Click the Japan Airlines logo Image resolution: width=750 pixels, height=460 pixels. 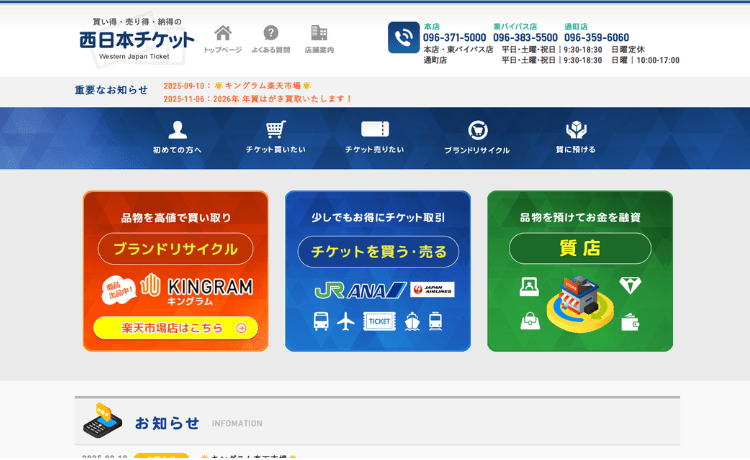pos(432,290)
